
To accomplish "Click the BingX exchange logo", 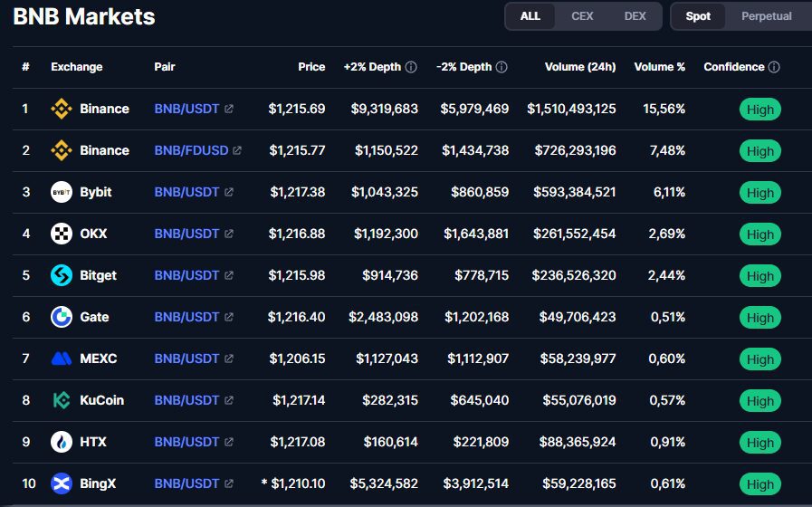I will 62,483.
